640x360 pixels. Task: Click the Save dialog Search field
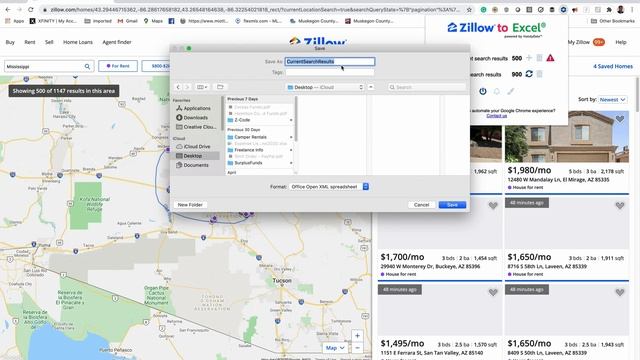pos(426,87)
